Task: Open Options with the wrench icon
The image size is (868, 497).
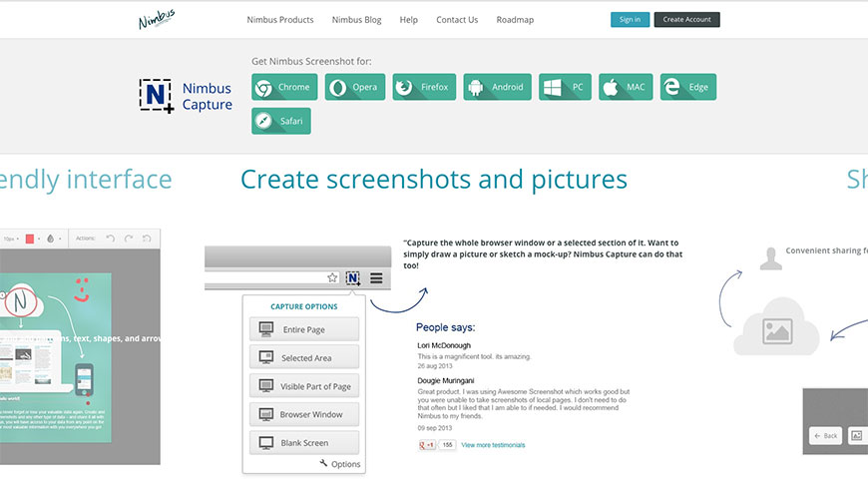Action: click(x=340, y=464)
